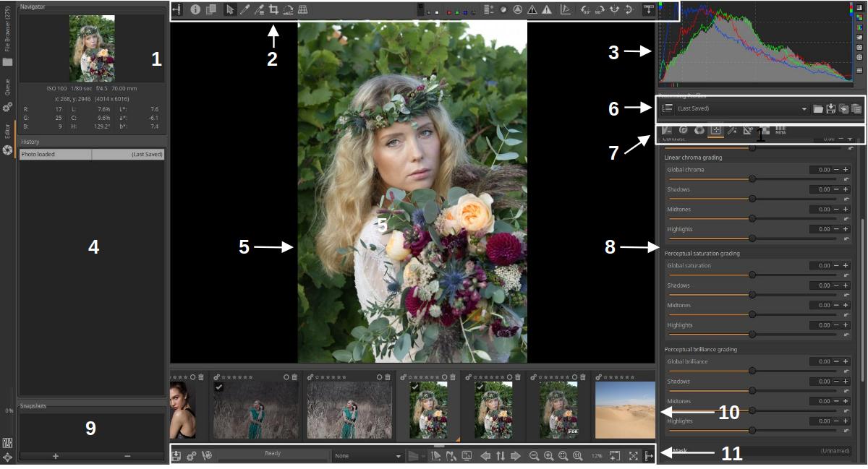Switch to the Metadata tool tab
The height and width of the screenshot is (469, 868).
tap(780, 130)
